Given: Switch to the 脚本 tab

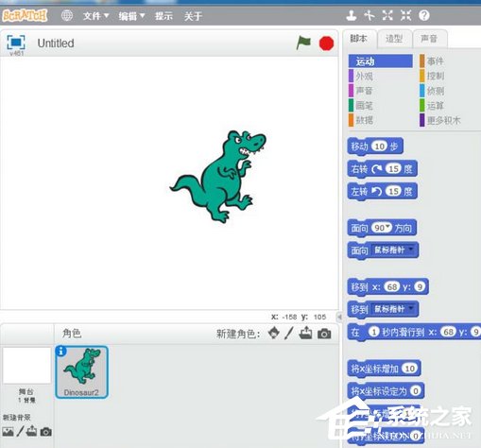Looking at the screenshot, I should [x=359, y=39].
